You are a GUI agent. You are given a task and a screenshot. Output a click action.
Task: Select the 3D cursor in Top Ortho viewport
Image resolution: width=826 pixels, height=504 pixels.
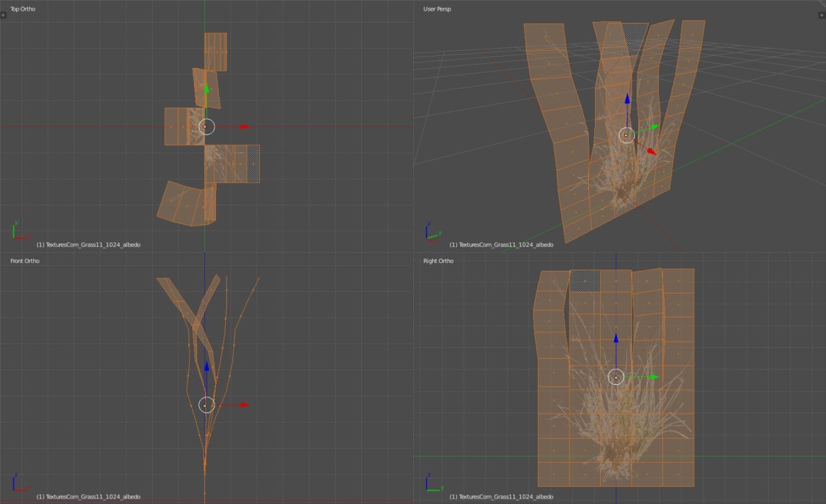click(207, 125)
